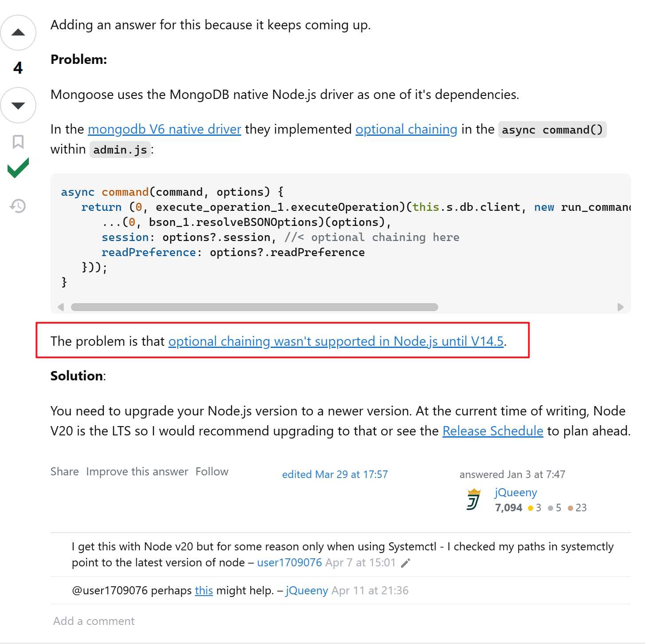Open jQueeny's user name link in signature
The height and width of the screenshot is (644, 645).
[x=516, y=493]
